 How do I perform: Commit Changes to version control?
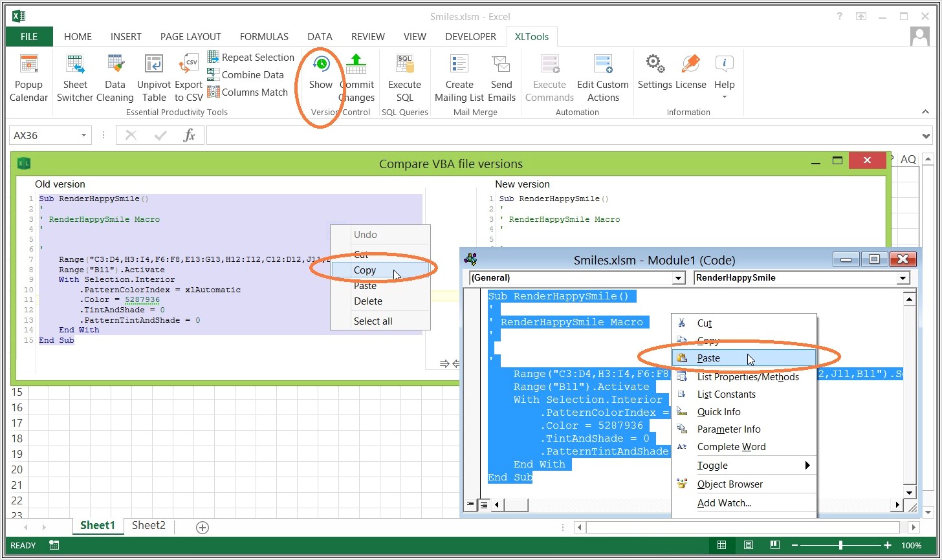point(356,78)
